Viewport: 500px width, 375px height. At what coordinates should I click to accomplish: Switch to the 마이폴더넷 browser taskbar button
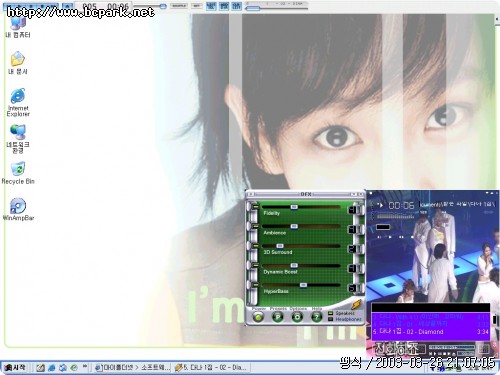(x=132, y=368)
